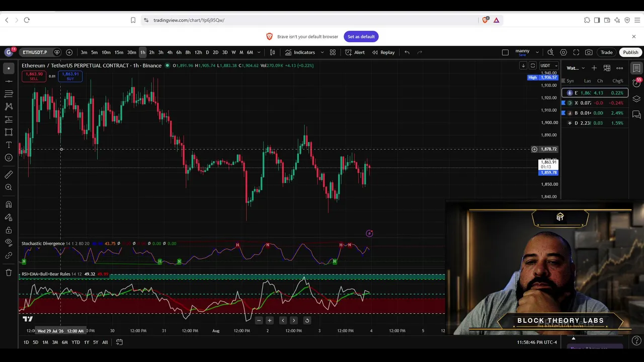Reload the page in Brave
This screenshot has height=362, width=644.
click(x=27, y=20)
